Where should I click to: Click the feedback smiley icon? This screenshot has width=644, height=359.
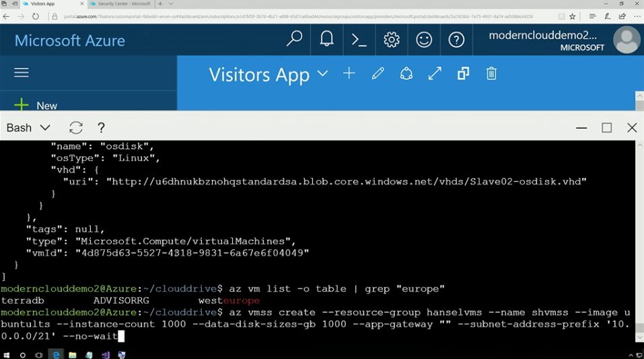coord(424,40)
